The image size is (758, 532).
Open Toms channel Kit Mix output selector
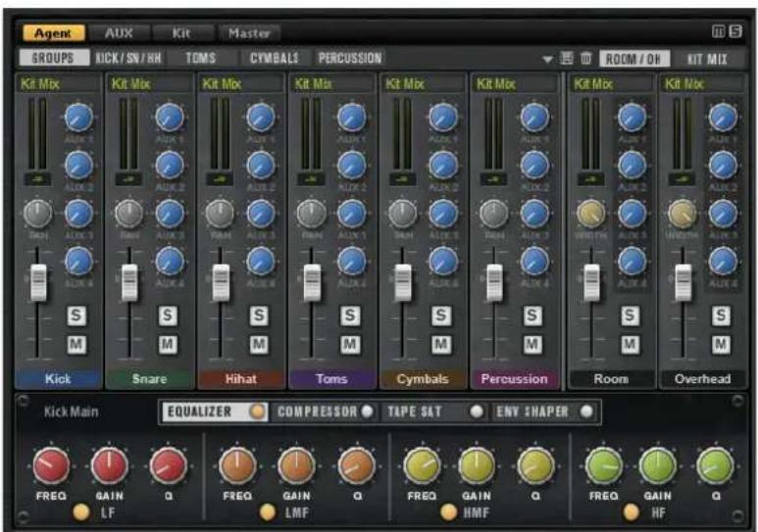click(x=332, y=84)
